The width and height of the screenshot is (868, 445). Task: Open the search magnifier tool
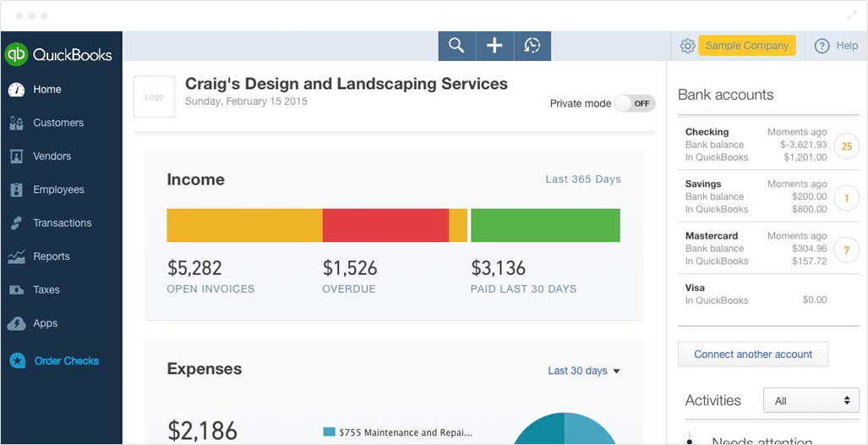click(456, 46)
